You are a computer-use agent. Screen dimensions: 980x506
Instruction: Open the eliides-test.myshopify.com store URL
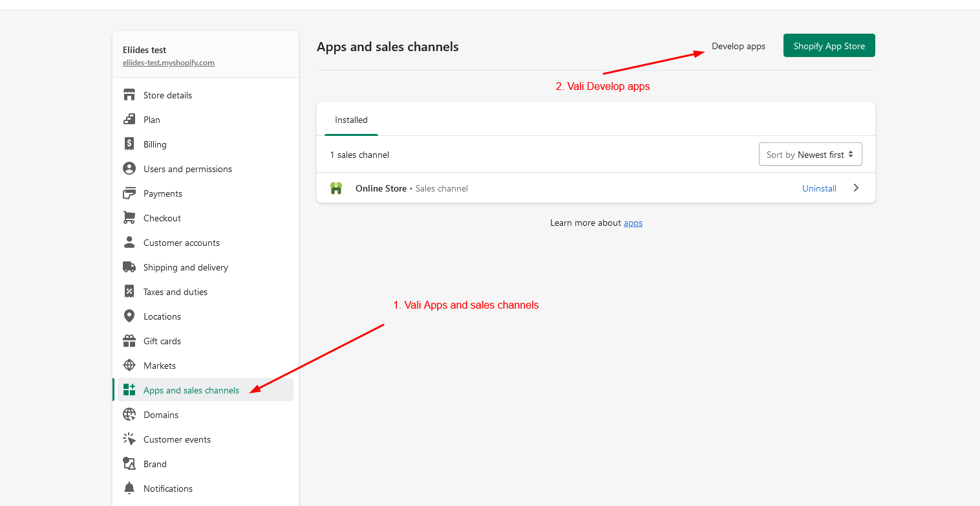click(x=169, y=63)
